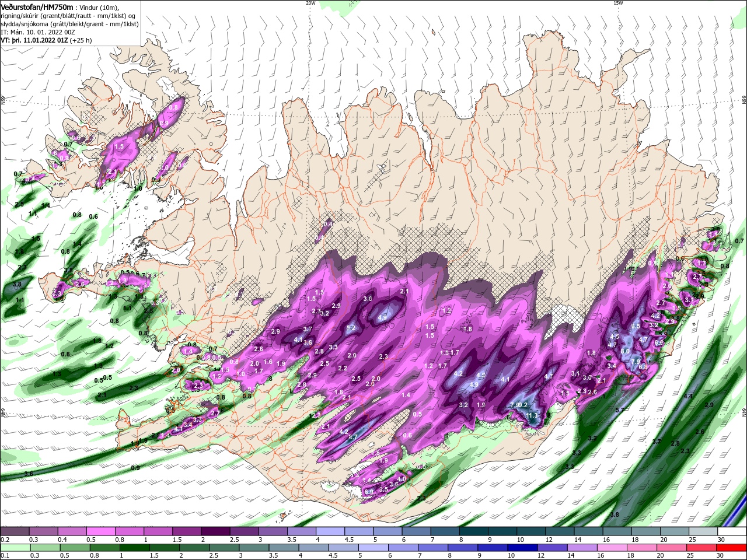Image resolution: width=747 pixels, height=560 pixels.
Task: Click the snow legend swatch between 0.2 and 0.3
Action: pyautogui.click(x=15, y=531)
